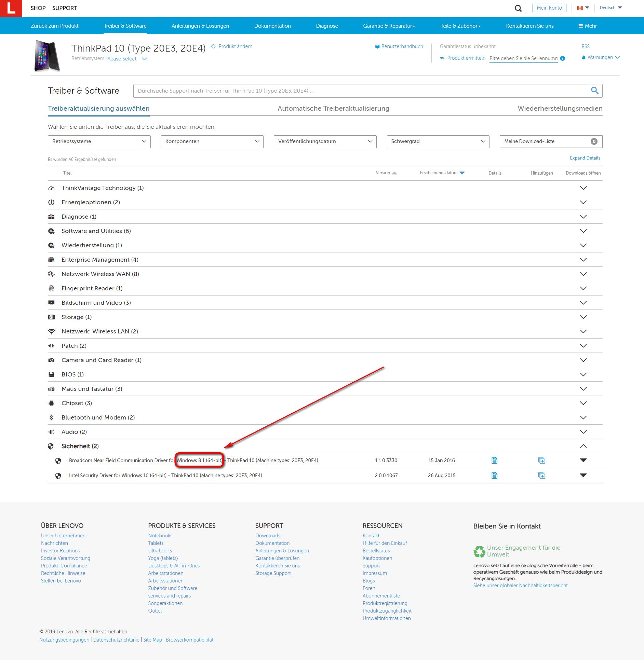Open the Veröffentlichungsdatum filter dropdown
This screenshot has height=660, width=644.
pyautogui.click(x=325, y=141)
